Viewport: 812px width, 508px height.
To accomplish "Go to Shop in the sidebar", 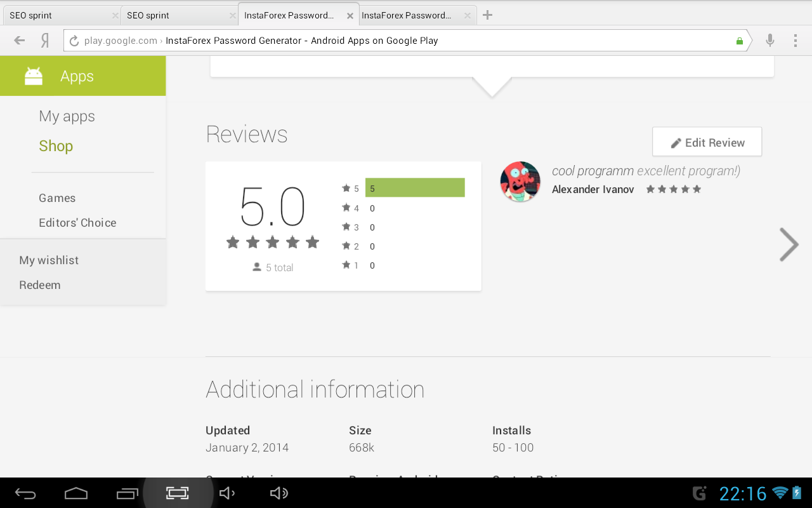I will 56,145.
